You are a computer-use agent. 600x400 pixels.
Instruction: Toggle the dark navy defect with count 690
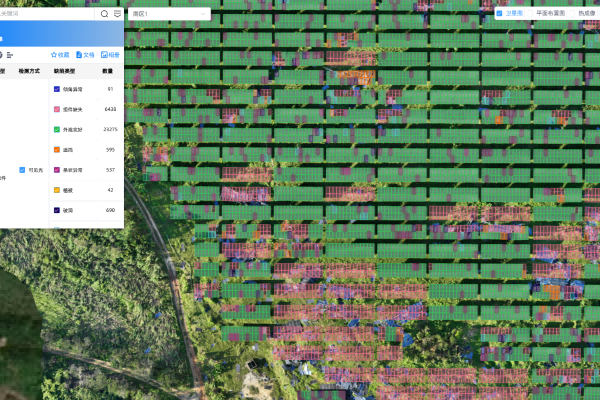[57, 210]
